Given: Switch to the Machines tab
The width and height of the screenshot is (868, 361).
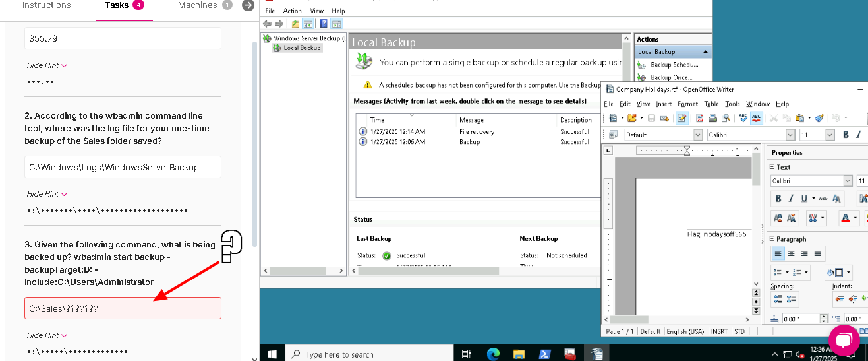Looking at the screenshot, I should pos(198,5).
